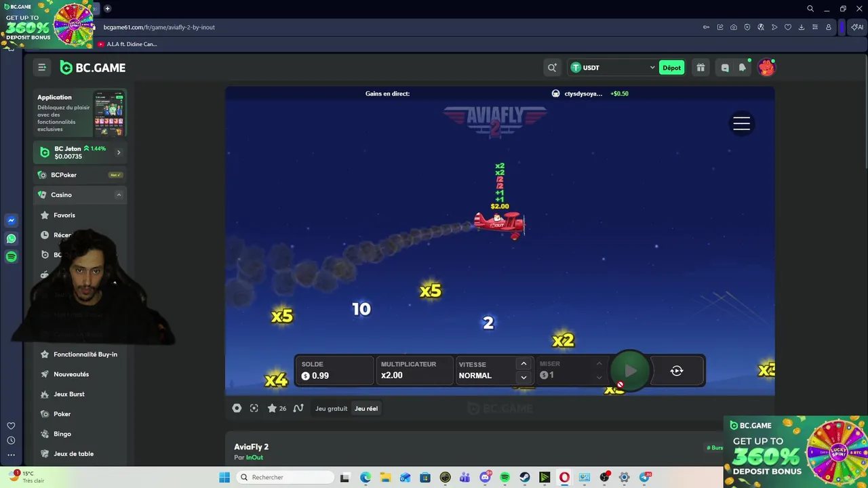Open Spotify in the Opera sidebar

click(11, 256)
